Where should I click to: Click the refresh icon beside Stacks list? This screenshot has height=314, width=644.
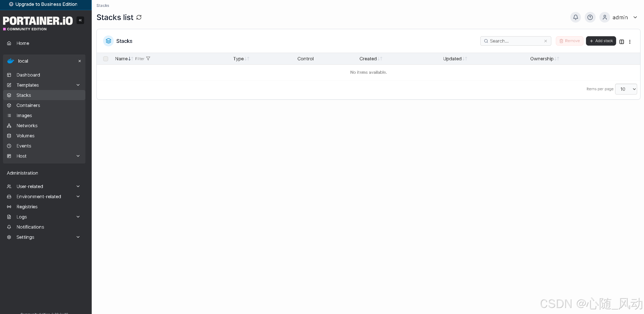click(139, 17)
